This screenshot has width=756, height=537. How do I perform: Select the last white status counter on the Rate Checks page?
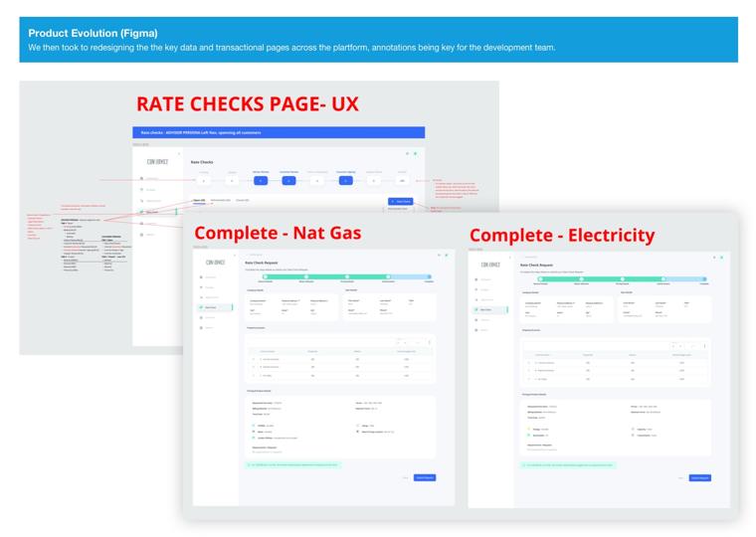click(x=402, y=181)
